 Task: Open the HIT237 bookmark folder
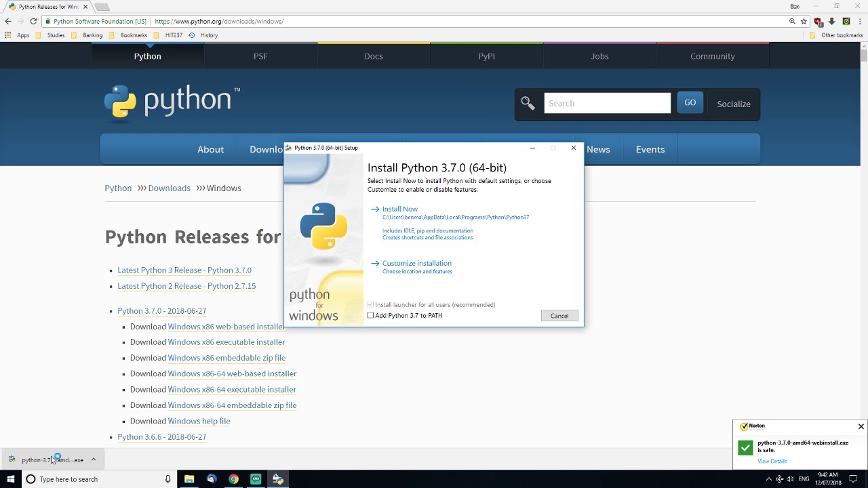(168, 35)
